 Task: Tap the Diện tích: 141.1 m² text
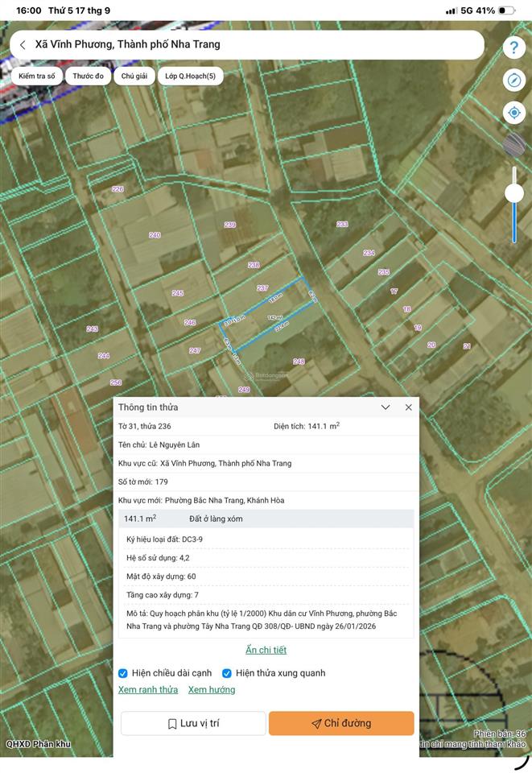click(307, 426)
